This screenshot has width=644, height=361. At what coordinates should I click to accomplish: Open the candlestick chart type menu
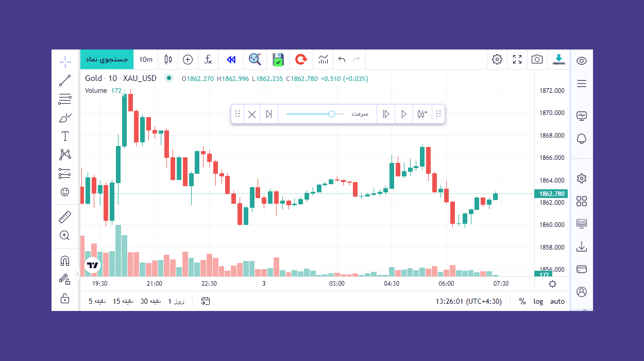pos(168,59)
